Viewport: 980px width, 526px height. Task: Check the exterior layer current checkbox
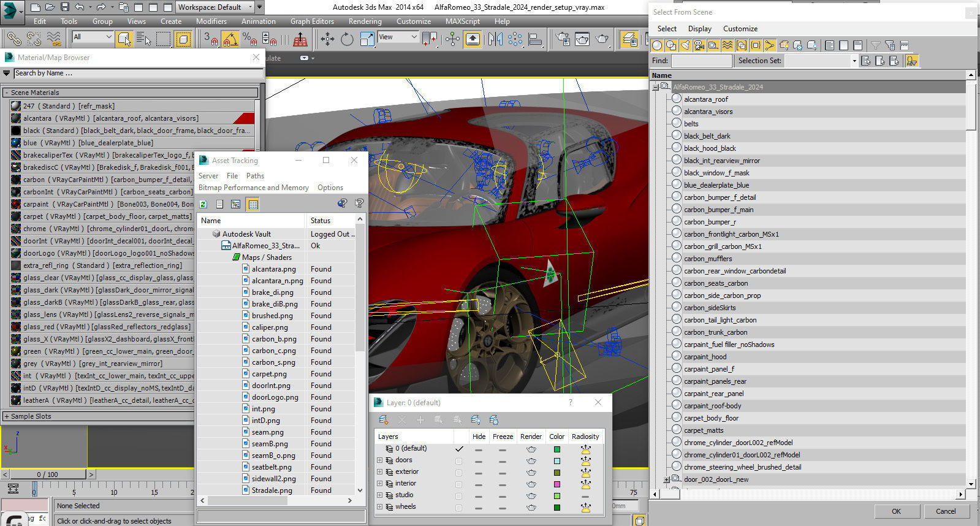point(458,472)
